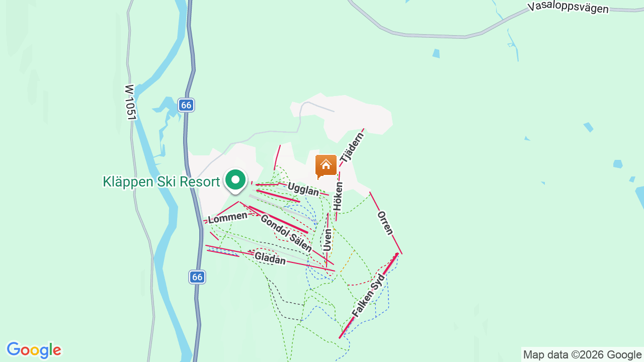Click the upper route 66 shield

(186, 105)
